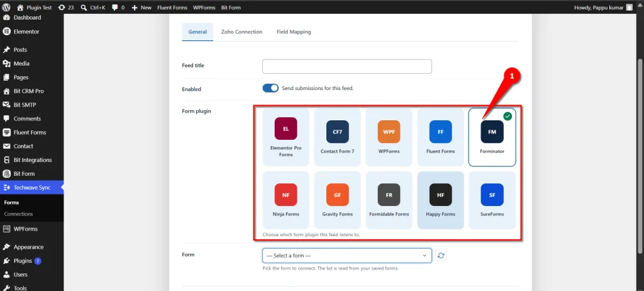Screen dimensions: 644x291
Task: Open the comments bubble in admin bar
Action: [x=118, y=8]
